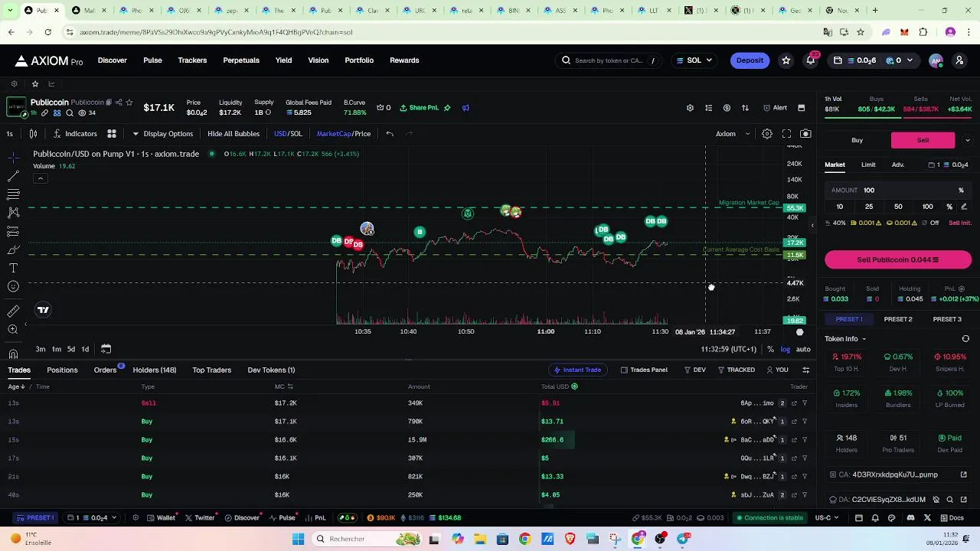Open the dropdown arrow beside Sell button
Image resolution: width=980 pixels, height=551 pixels.
(967, 140)
